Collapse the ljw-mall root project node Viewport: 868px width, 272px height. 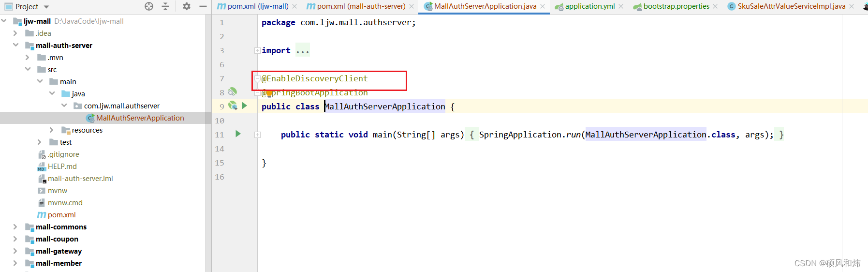click(4, 21)
